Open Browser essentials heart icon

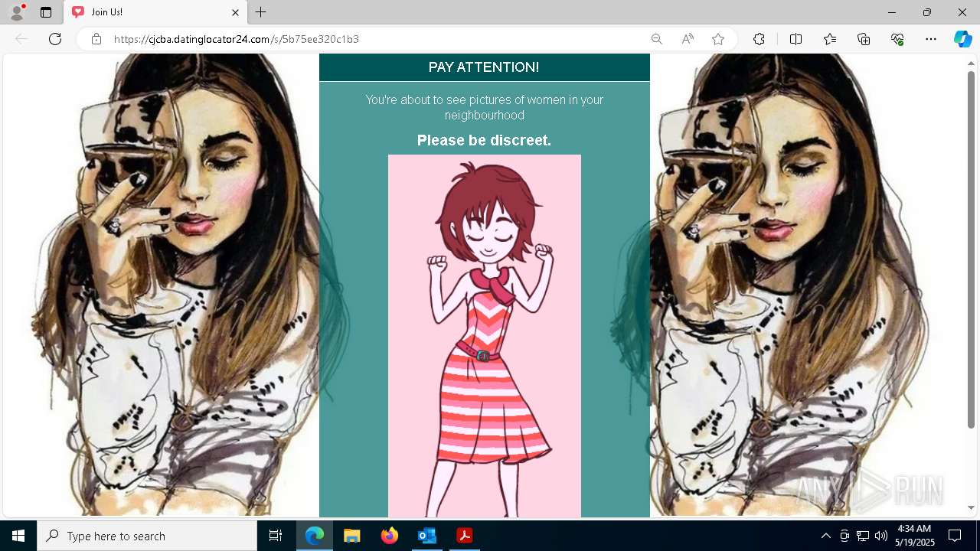pos(897,39)
